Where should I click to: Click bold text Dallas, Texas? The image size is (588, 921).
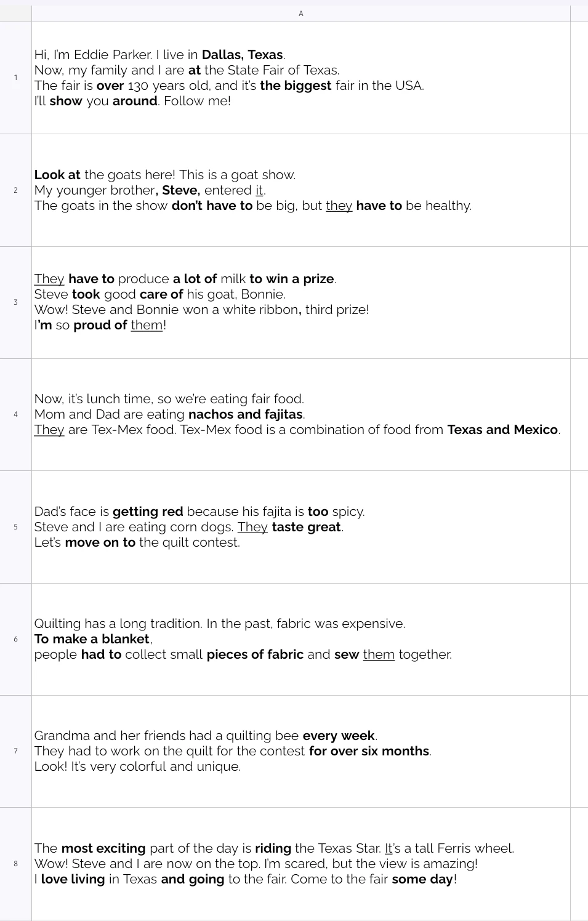tap(242, 55)
